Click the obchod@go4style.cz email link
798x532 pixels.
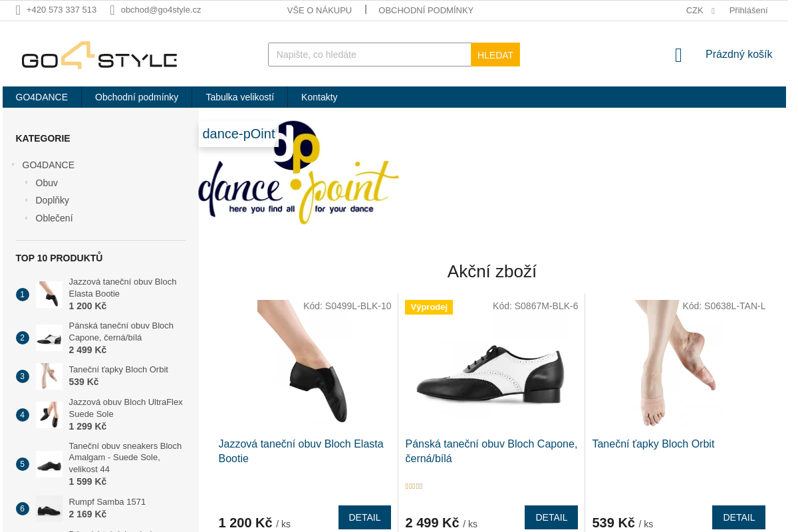click(x=161, y=10)
